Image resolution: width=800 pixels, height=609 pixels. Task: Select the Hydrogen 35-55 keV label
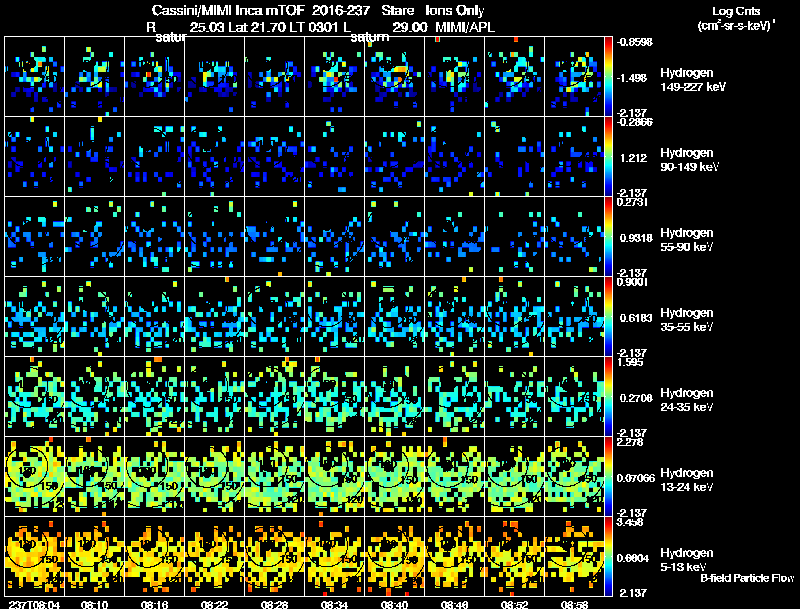click(688, 320)
